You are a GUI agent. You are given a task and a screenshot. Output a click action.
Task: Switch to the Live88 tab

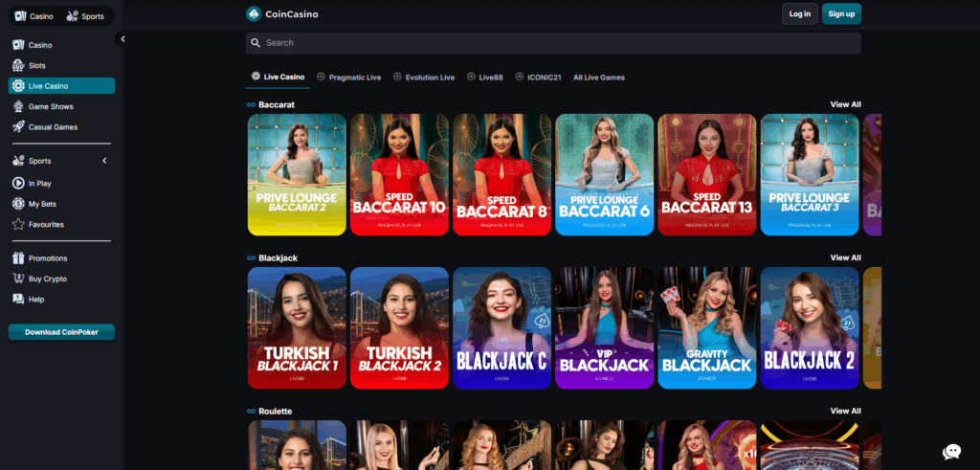click(x=485, y=78)
